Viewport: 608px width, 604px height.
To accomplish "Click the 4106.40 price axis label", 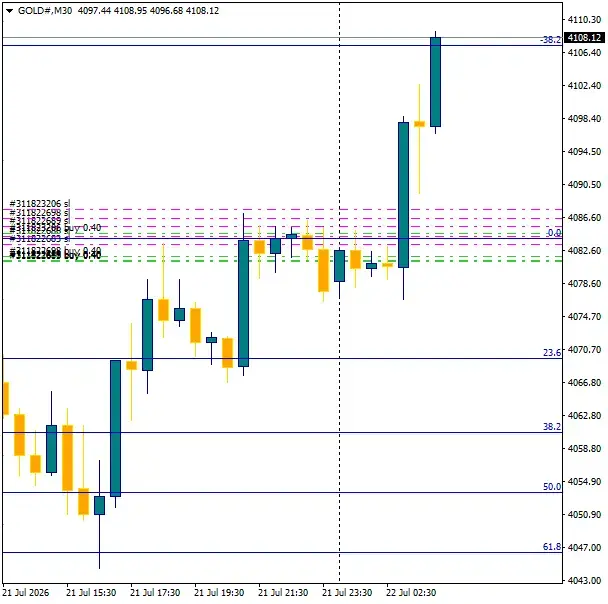I will [584, 52].
